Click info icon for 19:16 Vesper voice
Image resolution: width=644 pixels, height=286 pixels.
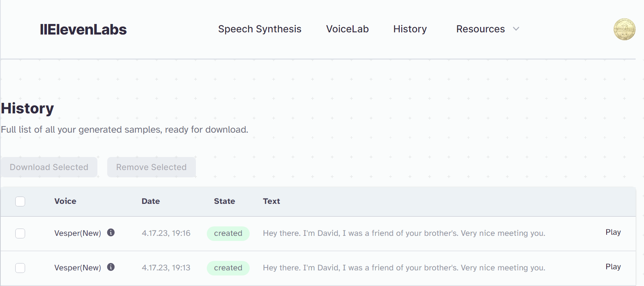(111, 233)
